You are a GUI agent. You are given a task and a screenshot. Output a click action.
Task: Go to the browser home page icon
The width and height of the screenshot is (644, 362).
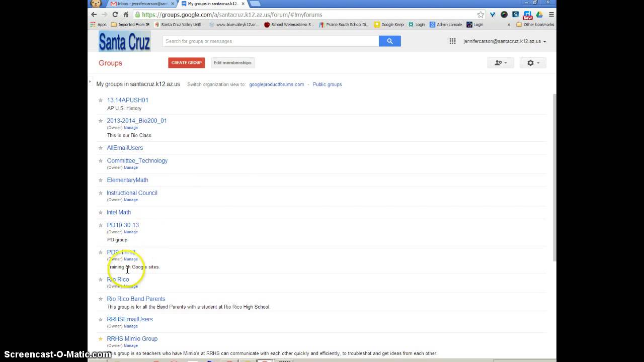126,15
